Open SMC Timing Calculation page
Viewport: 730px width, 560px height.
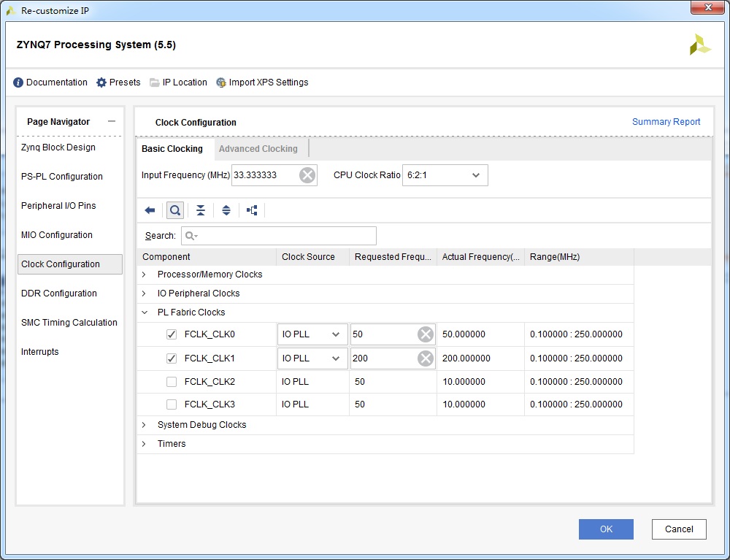coord(70,323)
